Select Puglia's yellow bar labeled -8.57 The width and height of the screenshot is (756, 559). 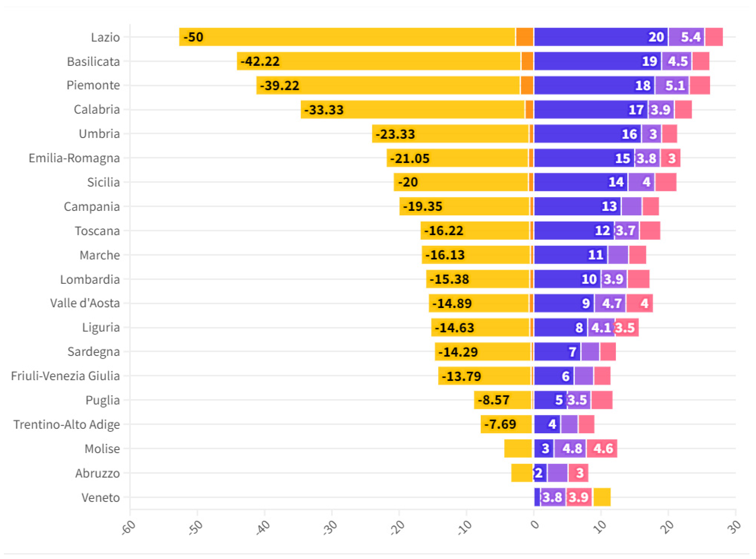point(503,400)
